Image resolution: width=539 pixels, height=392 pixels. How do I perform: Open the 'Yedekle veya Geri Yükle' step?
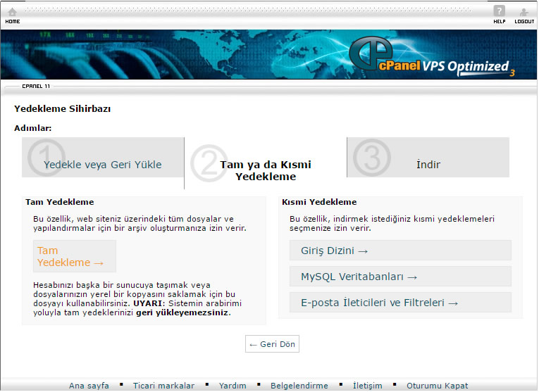point(103,165)
